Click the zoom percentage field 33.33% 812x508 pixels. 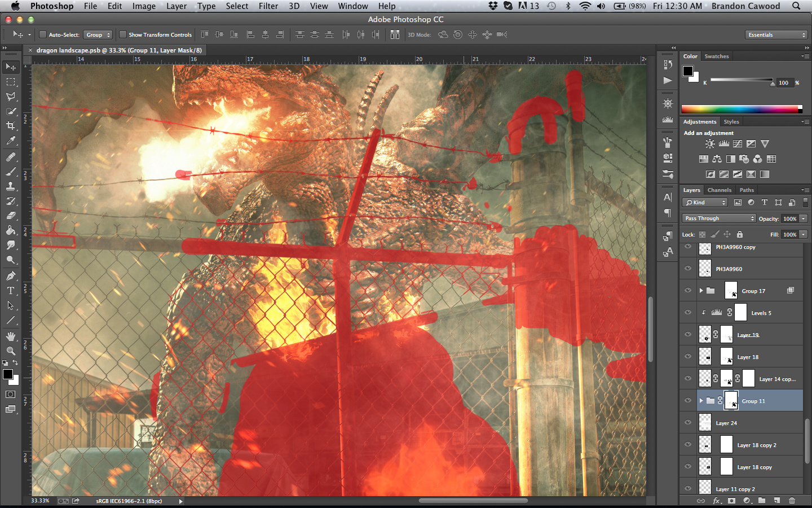(x=41, y=501)
